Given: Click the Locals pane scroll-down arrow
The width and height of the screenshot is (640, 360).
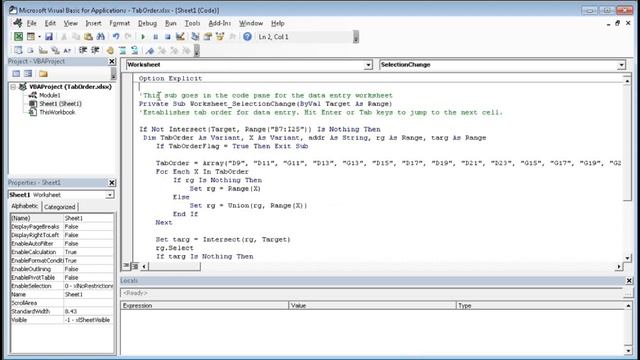Looking at the screenshot, I should point(629,350).
